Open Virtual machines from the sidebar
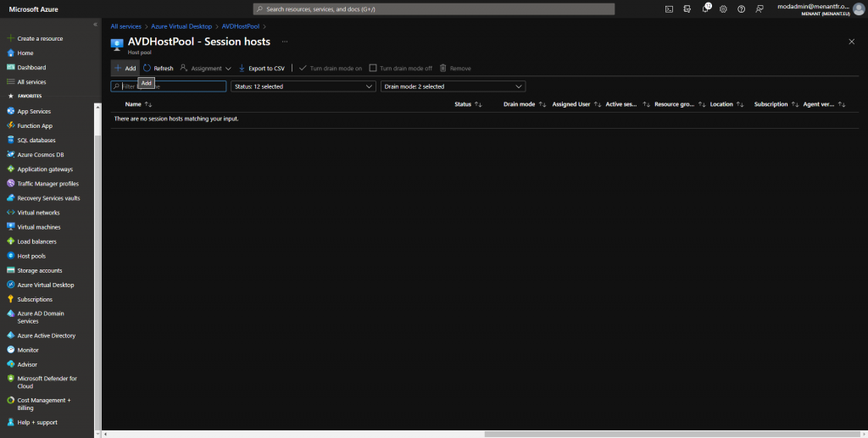Screen dimensions: 868x438 pos(38,227)
